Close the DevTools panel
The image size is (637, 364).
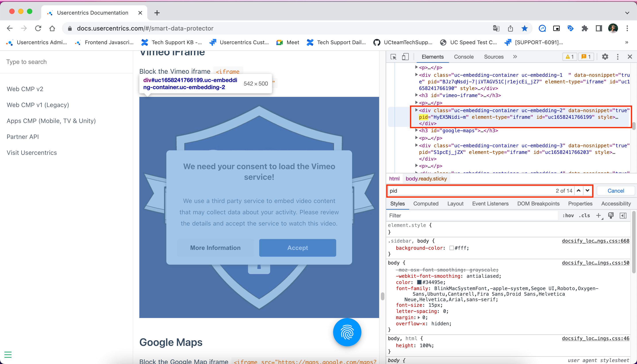point(630,57)
